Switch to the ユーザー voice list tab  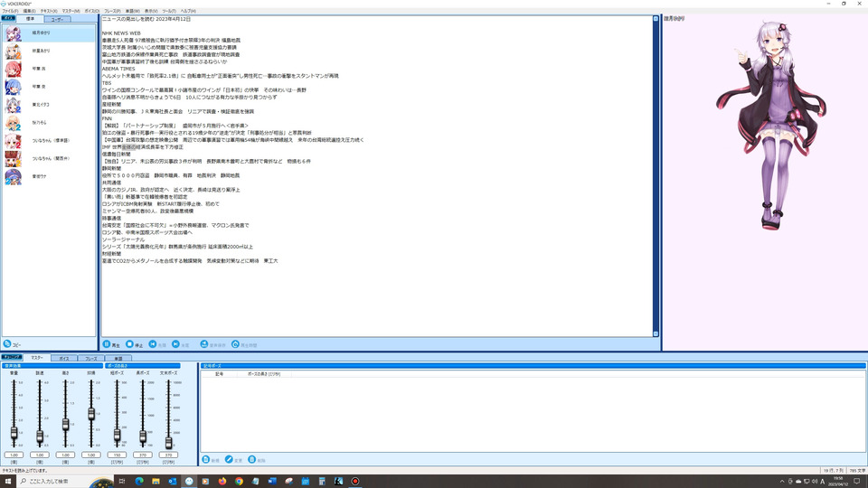(x=57, y=19)
